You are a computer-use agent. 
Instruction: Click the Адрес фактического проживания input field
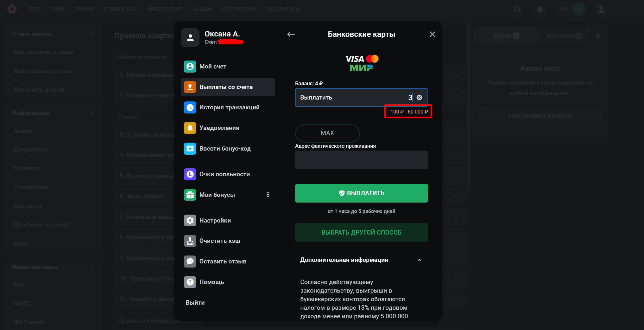[361, 160]
